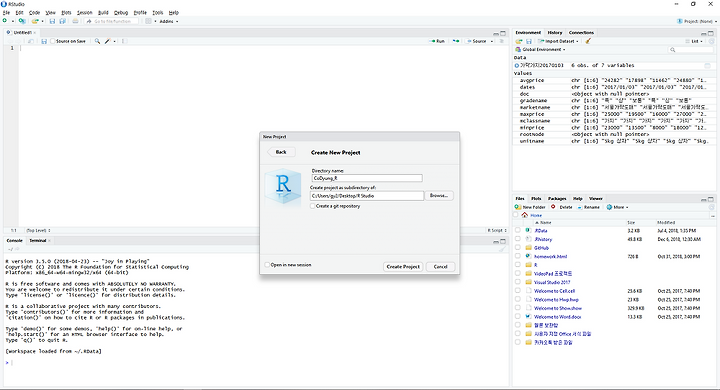Tick the checkbox beside homework.html
Viewport: 720px width, 390px height.
click(518, 256)
